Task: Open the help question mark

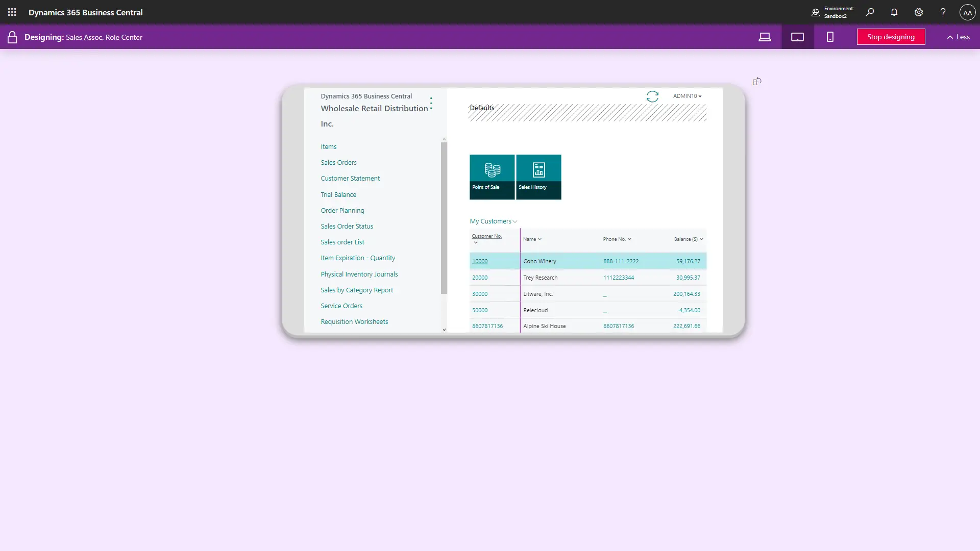Action: click(x=943, y=12)
